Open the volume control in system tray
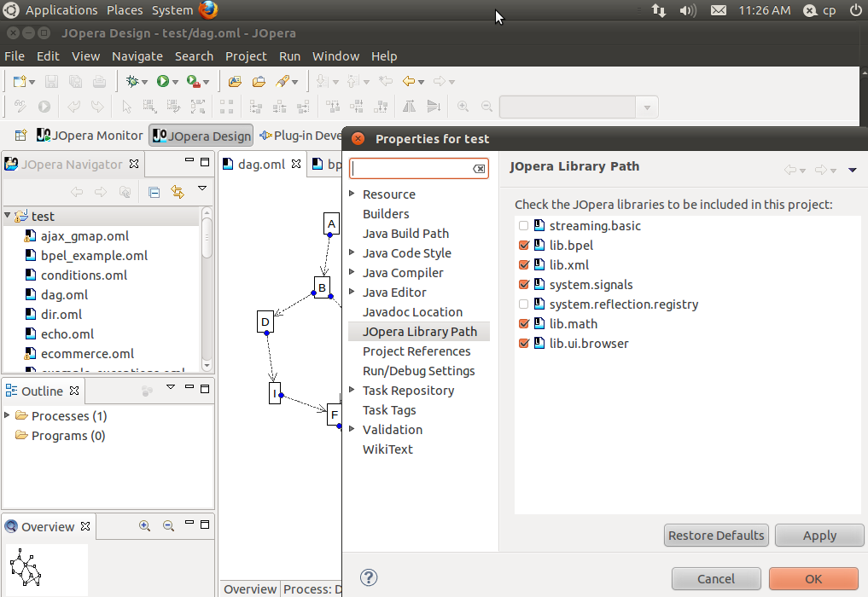The height and width of the screenshot is (597, 868). tap(688, 10)
